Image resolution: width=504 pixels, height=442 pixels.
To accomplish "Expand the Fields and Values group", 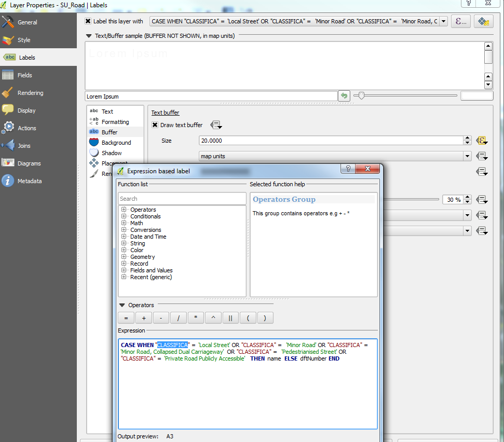I will click(x=124, y=270).
